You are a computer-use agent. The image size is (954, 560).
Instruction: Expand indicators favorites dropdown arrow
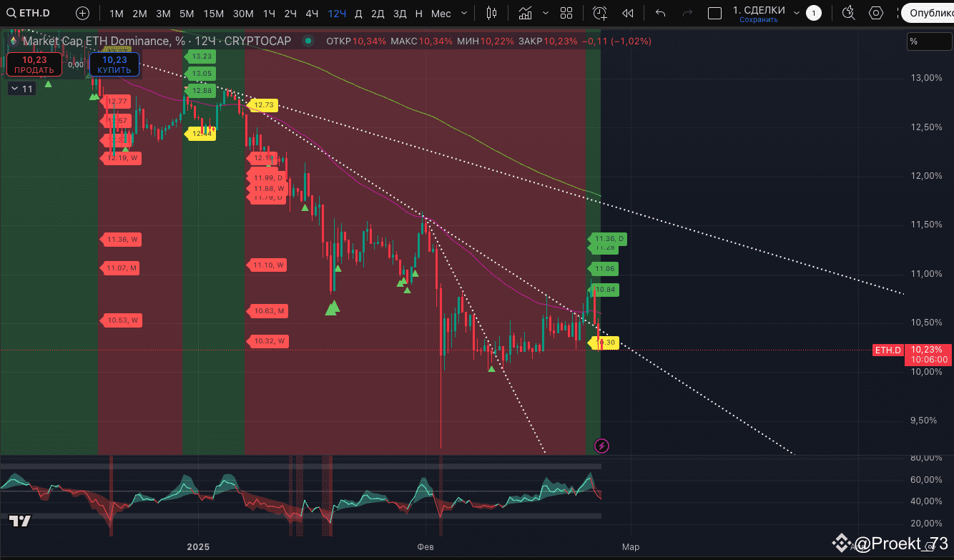click(546, 13)
